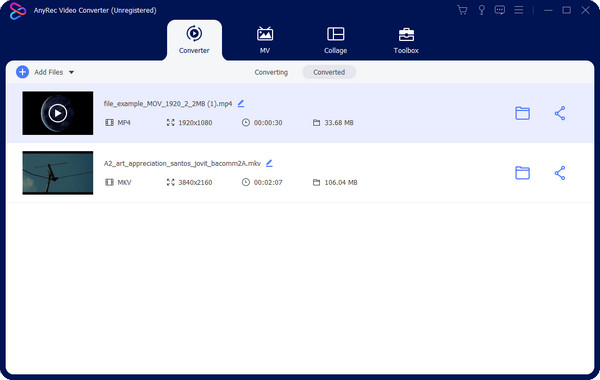Close the AnyRec Video Converter window
Viewport: 600px width, 380px height.
click(x=585, y=10)
